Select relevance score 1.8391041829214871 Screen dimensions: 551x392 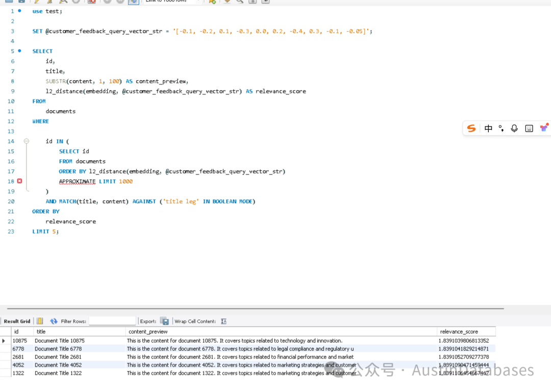(x=466, y=349)
